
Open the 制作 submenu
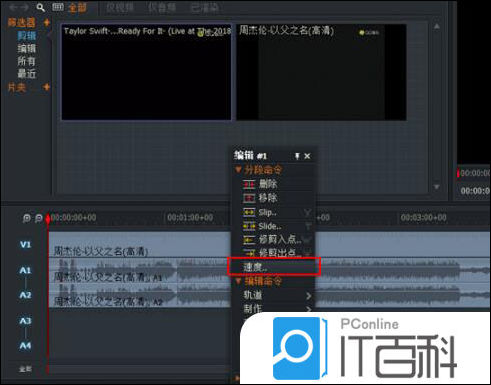coord(273,309)
